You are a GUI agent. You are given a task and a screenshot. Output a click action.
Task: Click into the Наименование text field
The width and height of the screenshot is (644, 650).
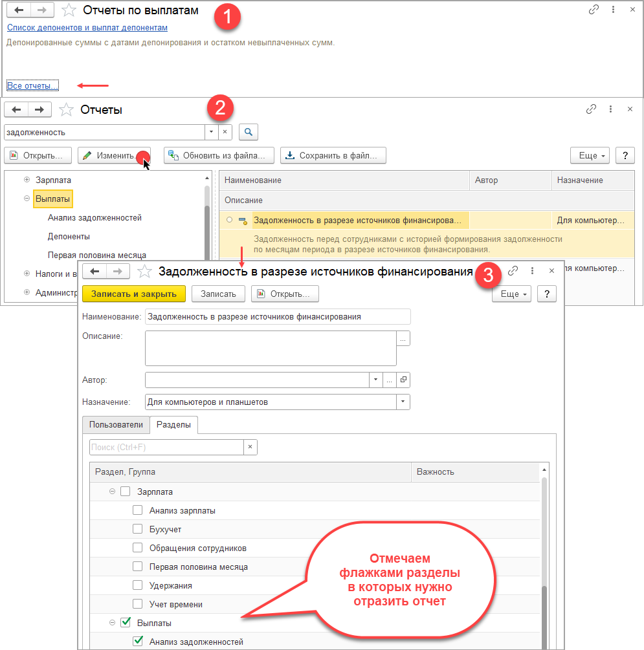pos(278,317)
